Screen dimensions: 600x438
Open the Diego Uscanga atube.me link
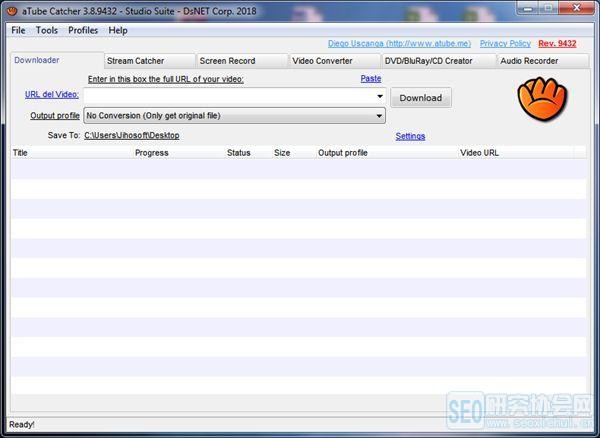coord(399,43)
